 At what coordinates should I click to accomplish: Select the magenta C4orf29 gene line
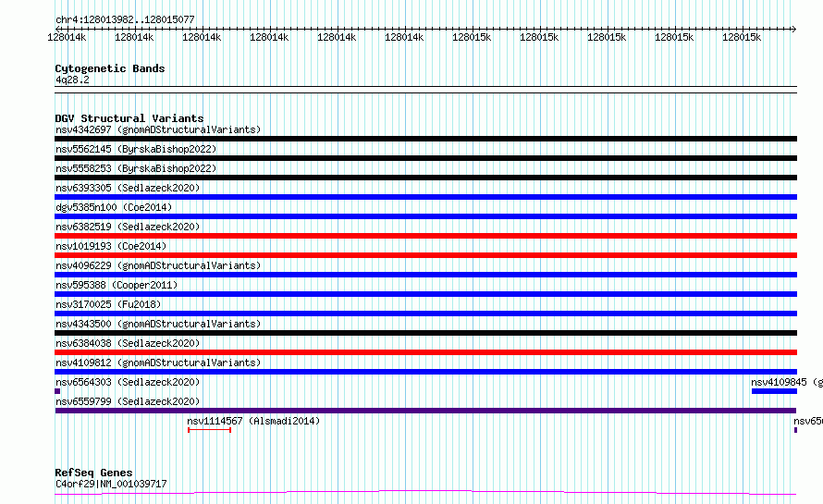[425, 493]
